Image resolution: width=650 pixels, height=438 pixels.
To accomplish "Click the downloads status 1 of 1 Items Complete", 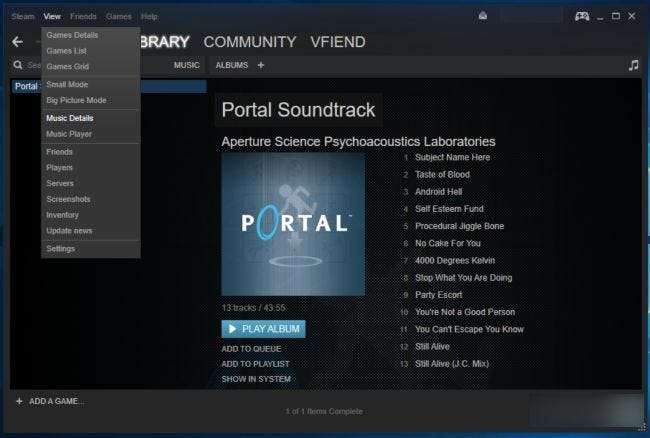I will point(324,411).
